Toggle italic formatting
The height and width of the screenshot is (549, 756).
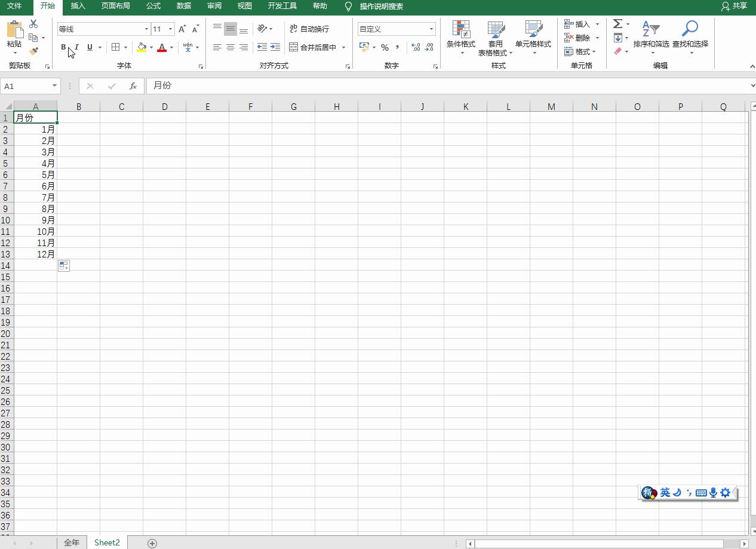76,47
